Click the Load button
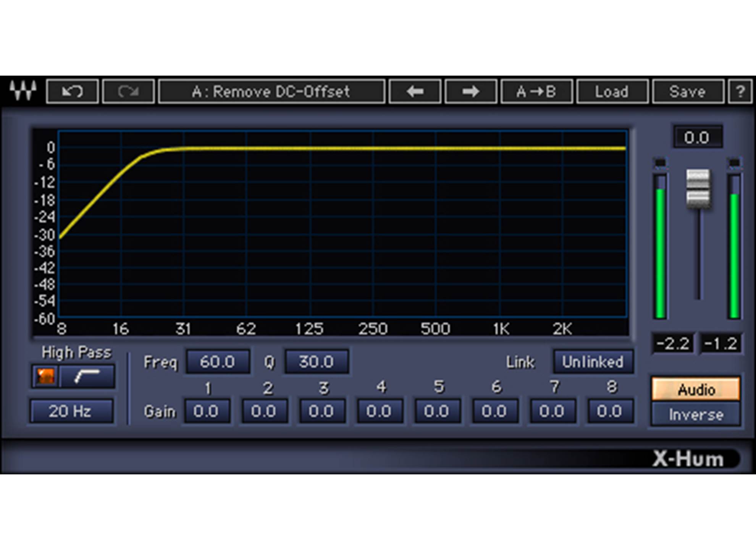This screenshot has width=756, height=550. [611, 92]
